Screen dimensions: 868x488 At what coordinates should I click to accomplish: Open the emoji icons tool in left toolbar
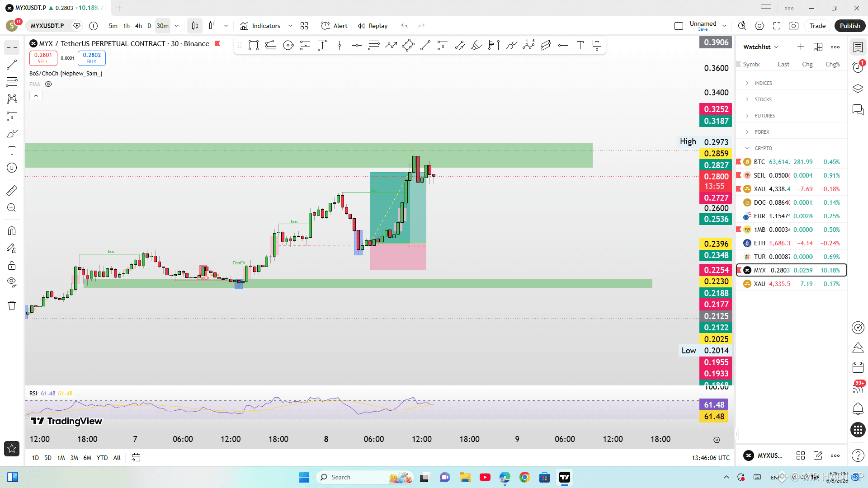12,168
